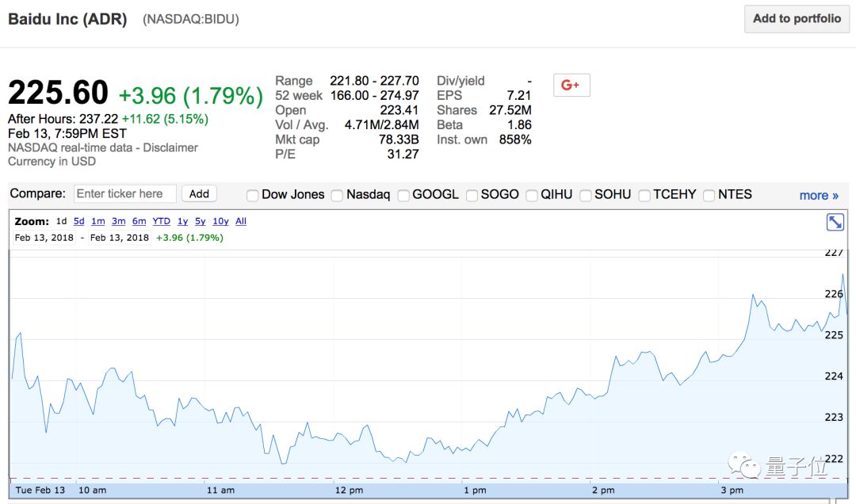Choose the 1y zoom range
Viewport: 856px width, 504px height.
click(183, 221)
